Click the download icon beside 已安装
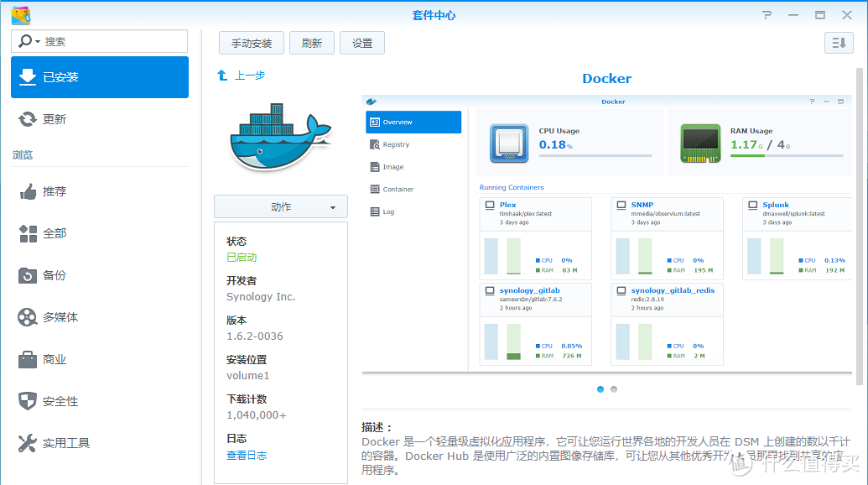The width and height of the screenshot is (868, 485). click(x=27, y=77)
